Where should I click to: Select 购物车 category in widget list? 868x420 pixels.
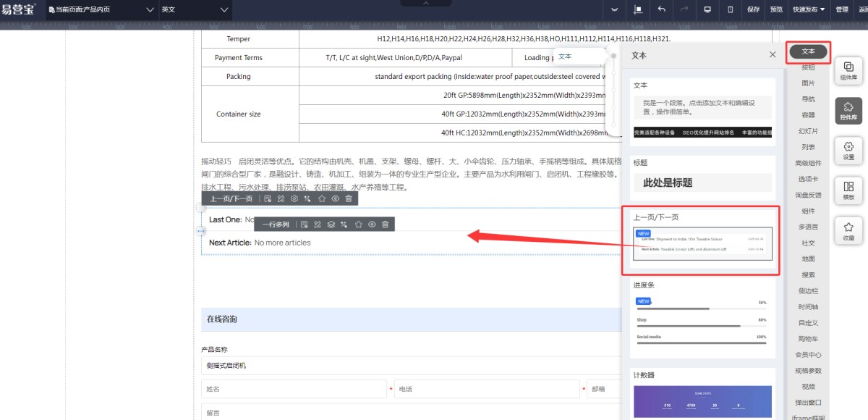point(808,338)
